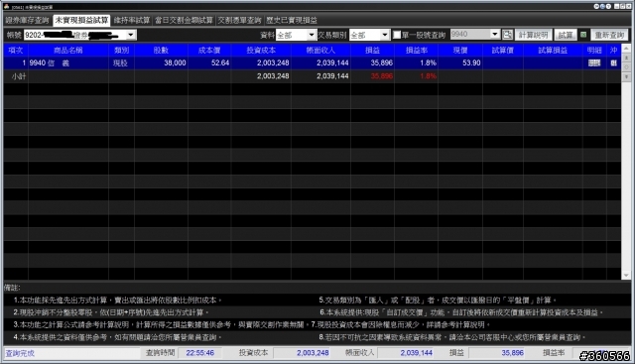Click the 商品名稱 column header
Viewport: 635px width, 364px height.
click(68, 51)
